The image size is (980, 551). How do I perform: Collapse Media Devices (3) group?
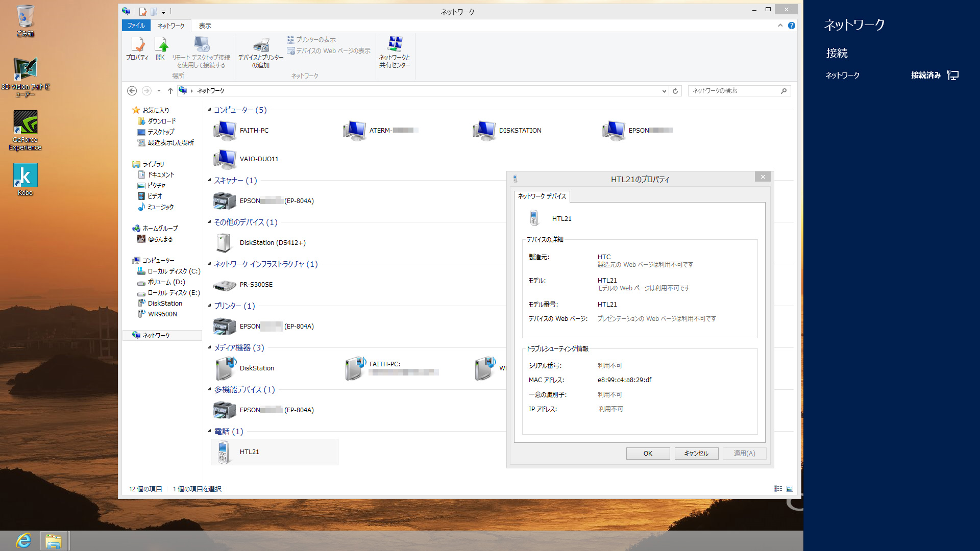coord(209,347)
